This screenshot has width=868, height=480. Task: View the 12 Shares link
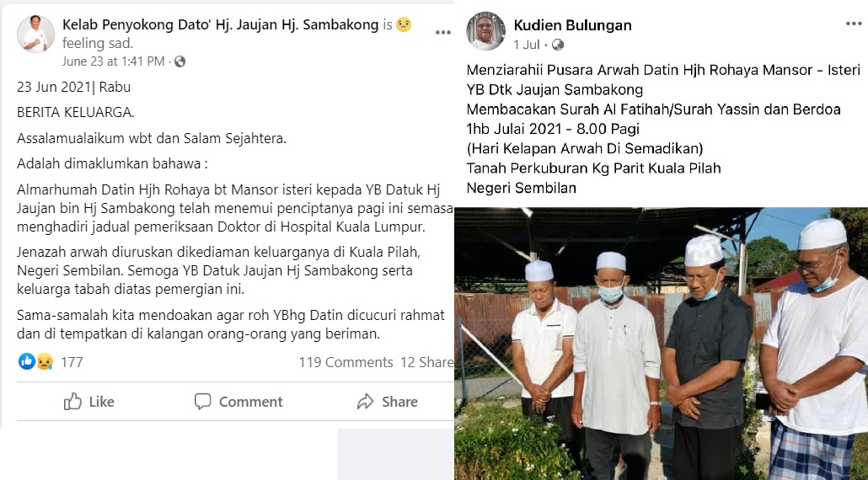click(426, 362)
